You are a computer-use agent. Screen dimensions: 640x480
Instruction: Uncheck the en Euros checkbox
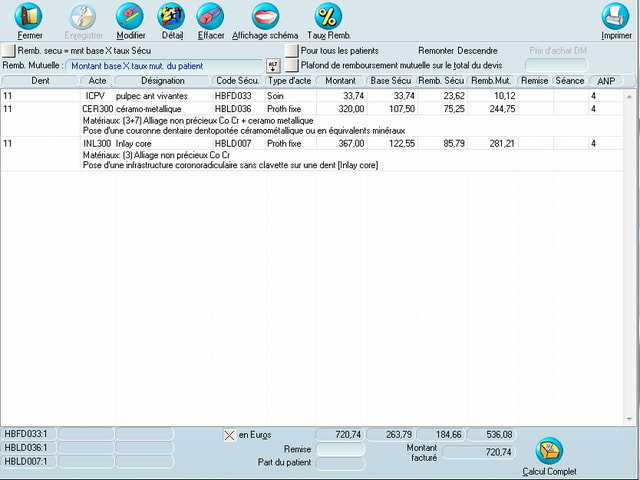(229, 435)
